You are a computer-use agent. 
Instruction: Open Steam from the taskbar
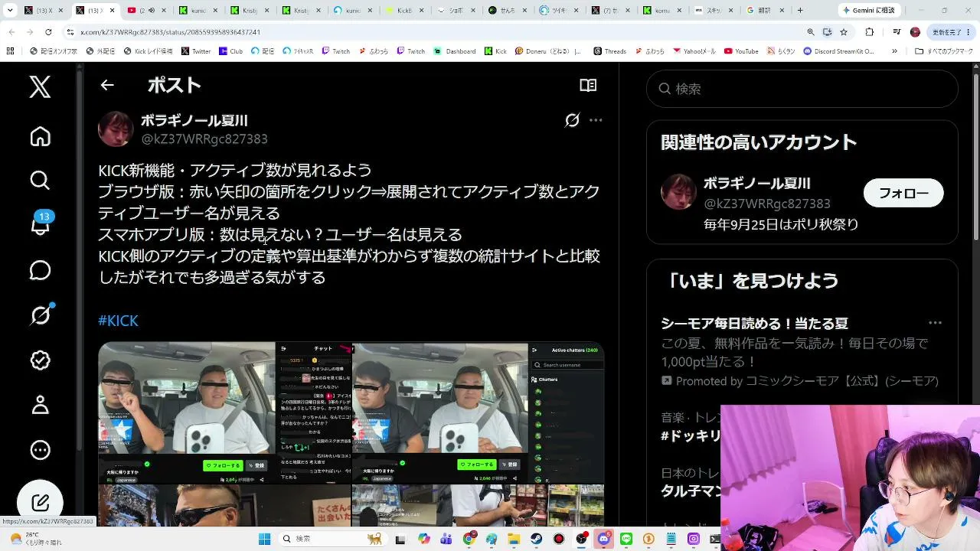[537, 539]
